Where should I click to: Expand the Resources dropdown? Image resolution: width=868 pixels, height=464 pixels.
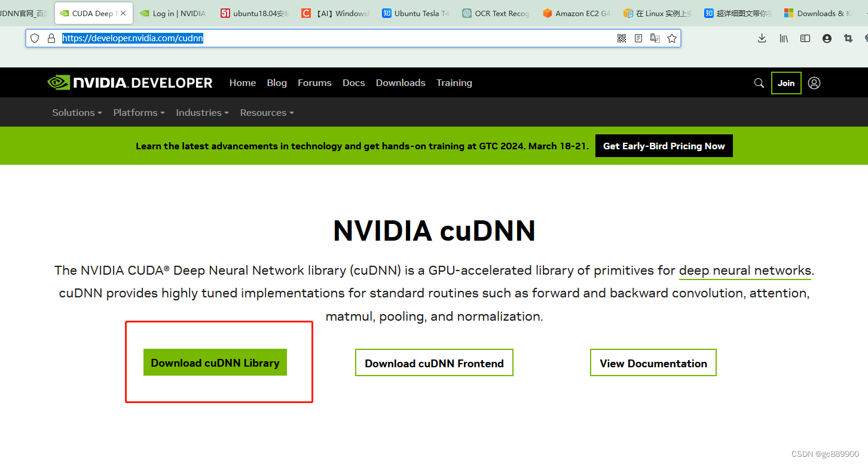click(267, 112)
